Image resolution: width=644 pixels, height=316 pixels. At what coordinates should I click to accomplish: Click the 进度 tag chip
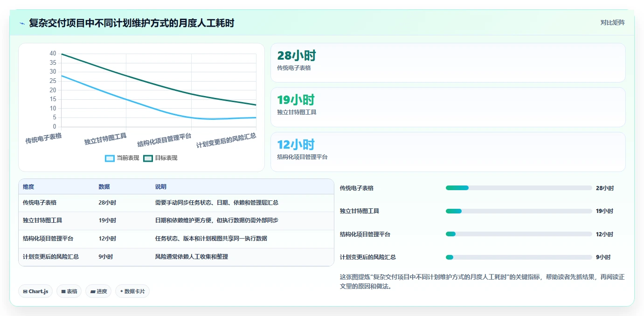(98, 291)
